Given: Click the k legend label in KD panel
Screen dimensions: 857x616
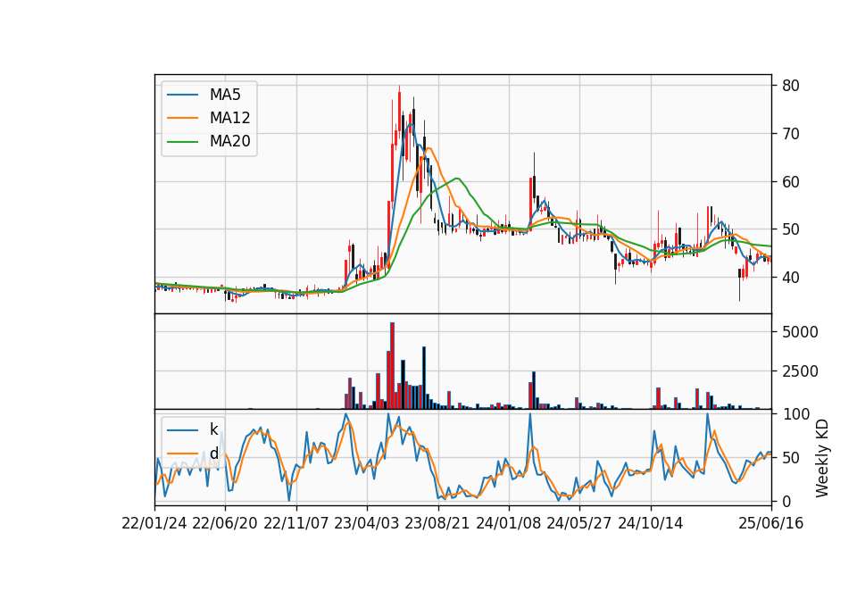Looking at the screenshot, I should [x=213, y=429].
